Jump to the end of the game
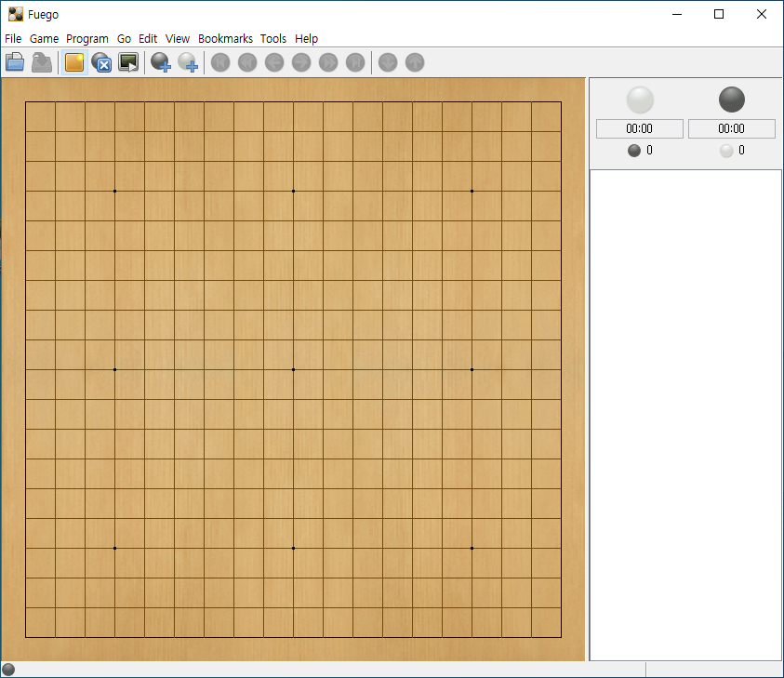 point(355,62)
